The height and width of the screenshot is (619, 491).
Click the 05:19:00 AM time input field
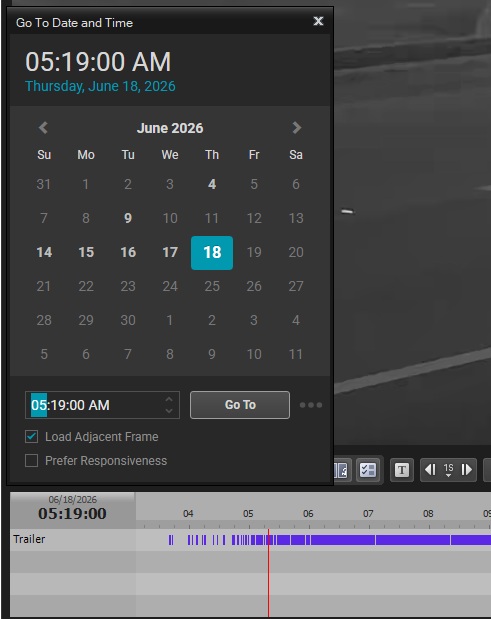click(95, 405)
